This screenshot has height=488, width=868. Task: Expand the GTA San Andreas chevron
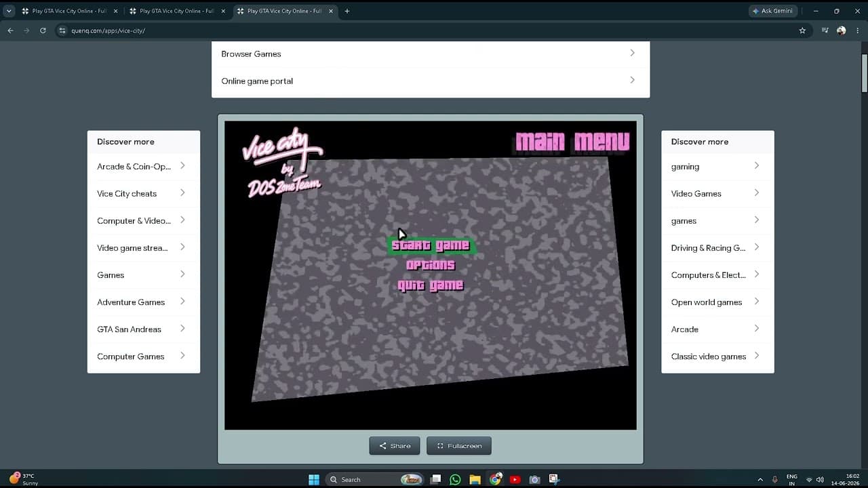pos(182,329)
